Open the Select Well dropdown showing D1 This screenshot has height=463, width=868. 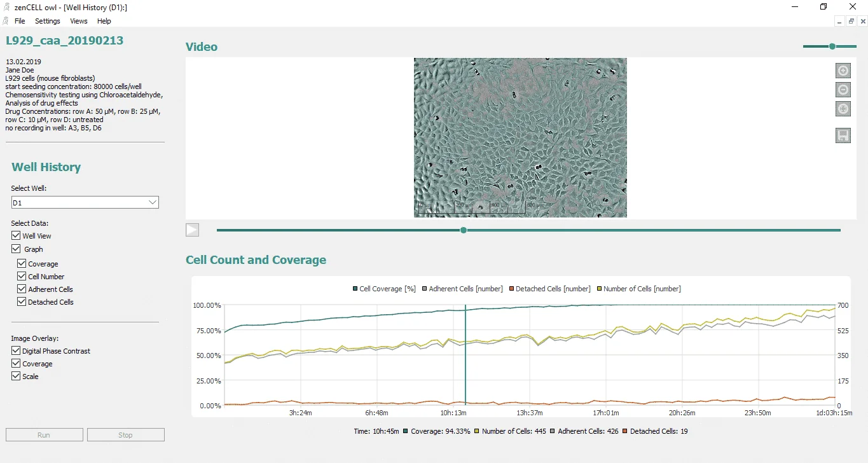click(x=85, y=202)
